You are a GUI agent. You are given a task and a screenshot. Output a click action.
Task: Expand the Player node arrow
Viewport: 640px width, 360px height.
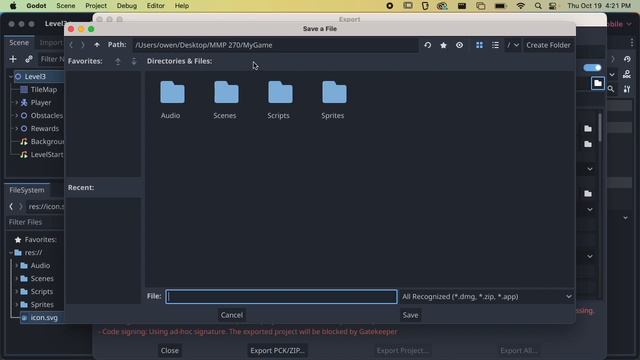point(16,102)
